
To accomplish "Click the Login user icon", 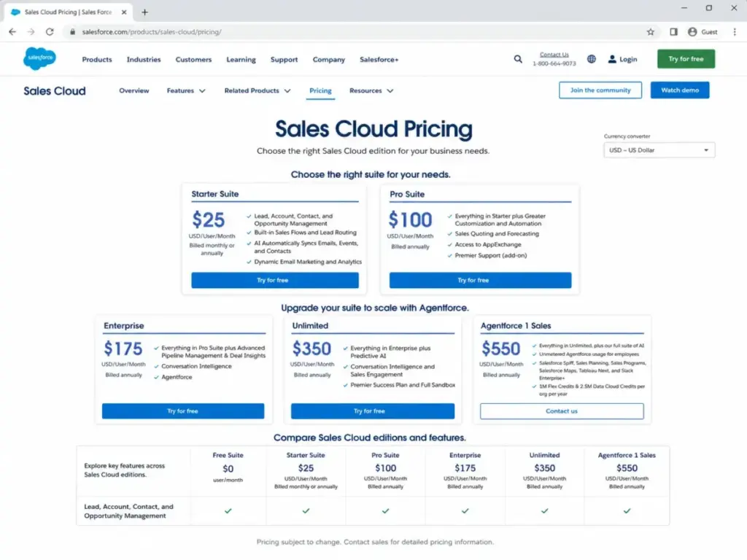I will 612,59.
